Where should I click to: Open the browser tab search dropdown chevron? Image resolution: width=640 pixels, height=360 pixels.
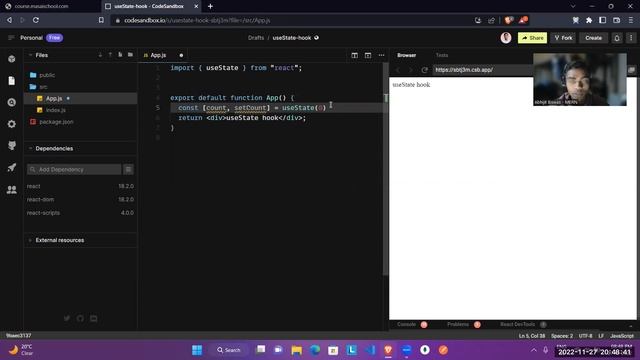point(573,6)
